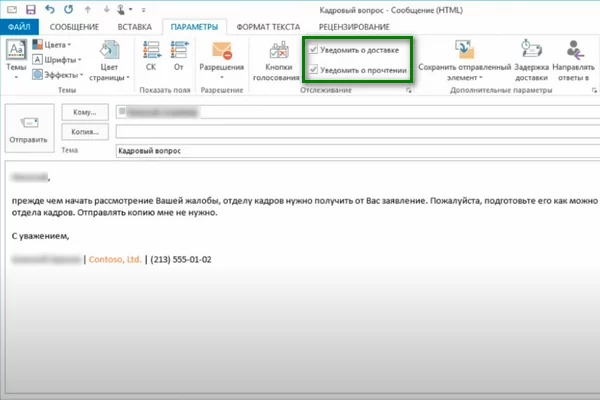This screenshot has width=600, height=400.
Task: Click into the Тема subject field
Action: click(350, 150)
